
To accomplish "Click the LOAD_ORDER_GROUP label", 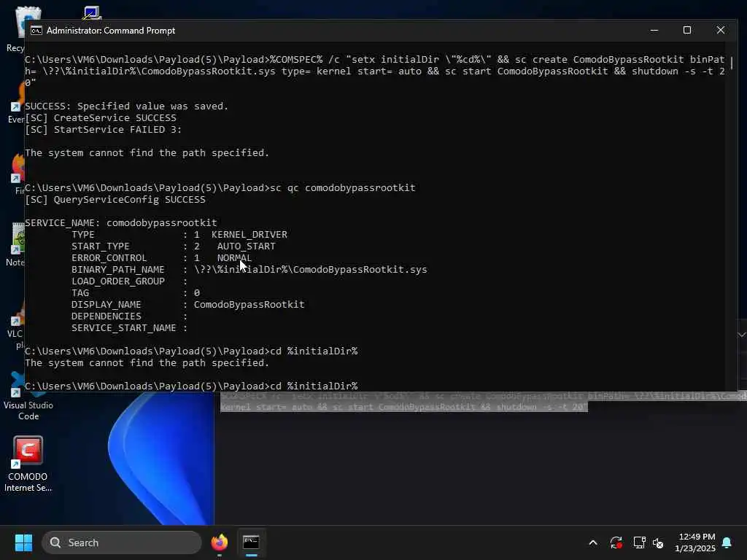I will [117, 281].
